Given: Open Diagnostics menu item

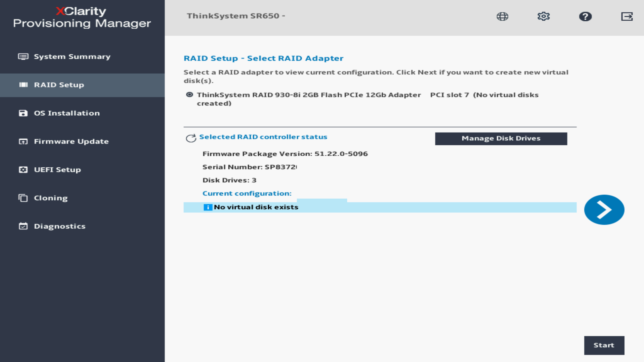Looking at the screenshot, I should tap(82, 226).
